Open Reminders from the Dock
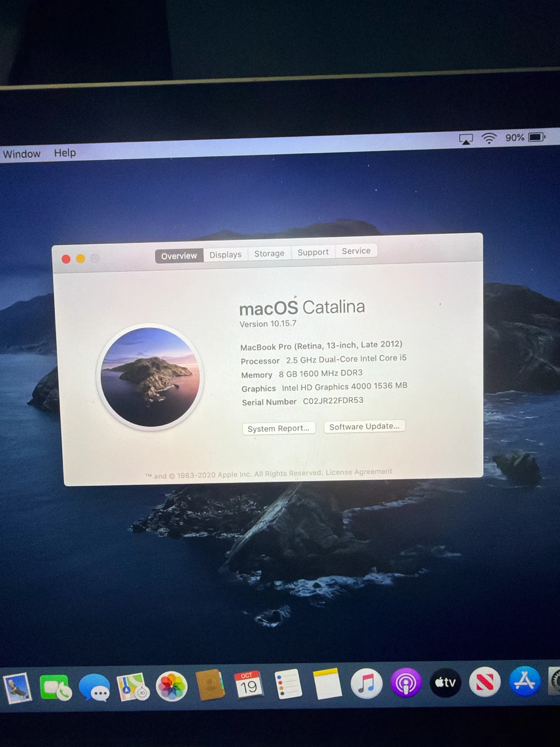 [x=288, y=684]
